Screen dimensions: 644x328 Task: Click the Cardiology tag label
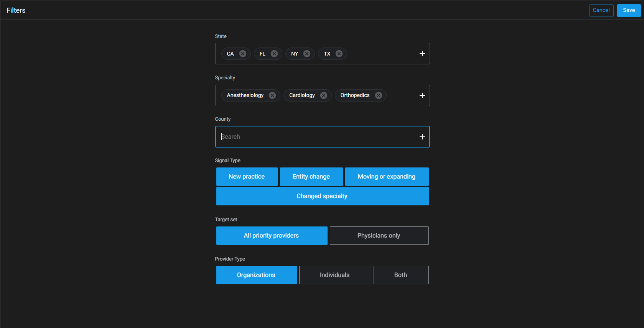pyautogui.click(x=302, y=95)
